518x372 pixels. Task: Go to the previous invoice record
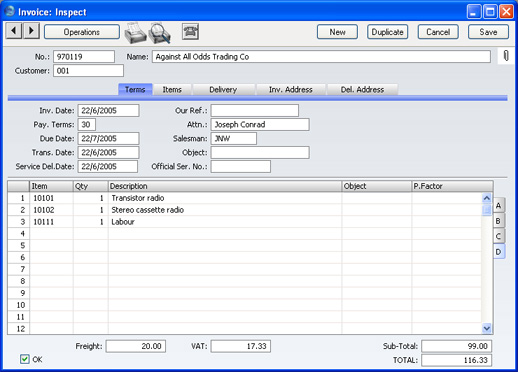point(14,31)
